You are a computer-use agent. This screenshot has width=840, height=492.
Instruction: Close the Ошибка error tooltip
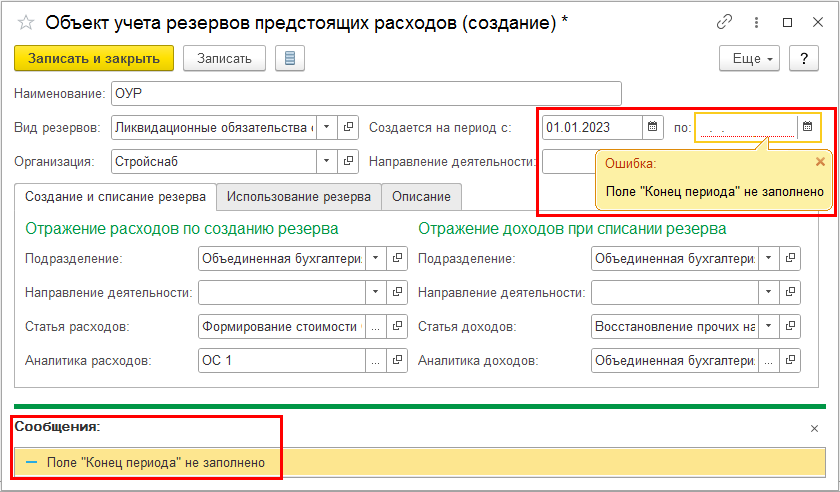[820, 162]
